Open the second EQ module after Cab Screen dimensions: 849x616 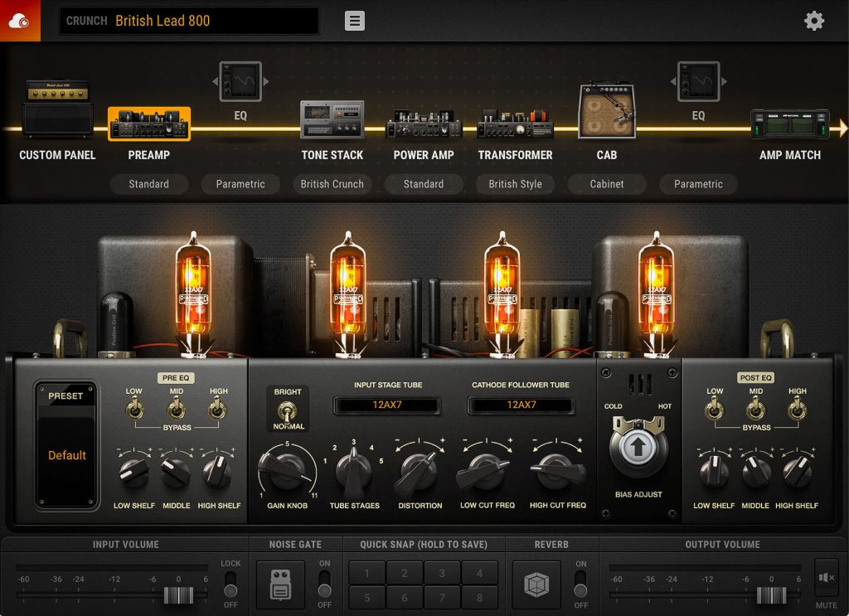(x=698, y=81)
